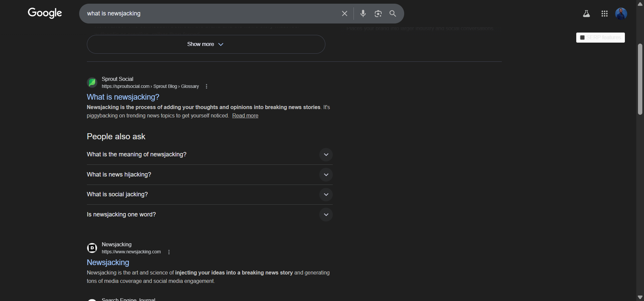Open the Google apps grid
This screenshot has width=644, height=301.
point(604,14)
